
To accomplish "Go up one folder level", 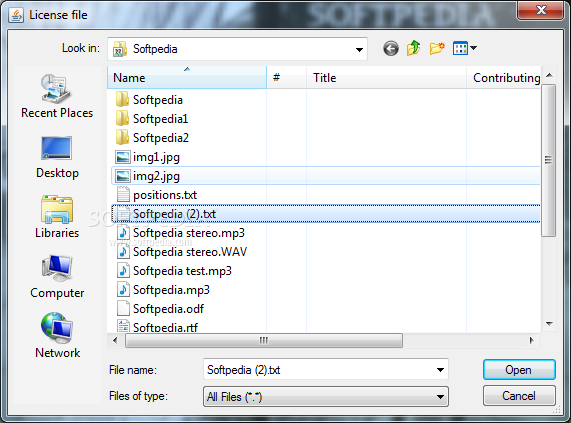I will [x=414, y=48].
